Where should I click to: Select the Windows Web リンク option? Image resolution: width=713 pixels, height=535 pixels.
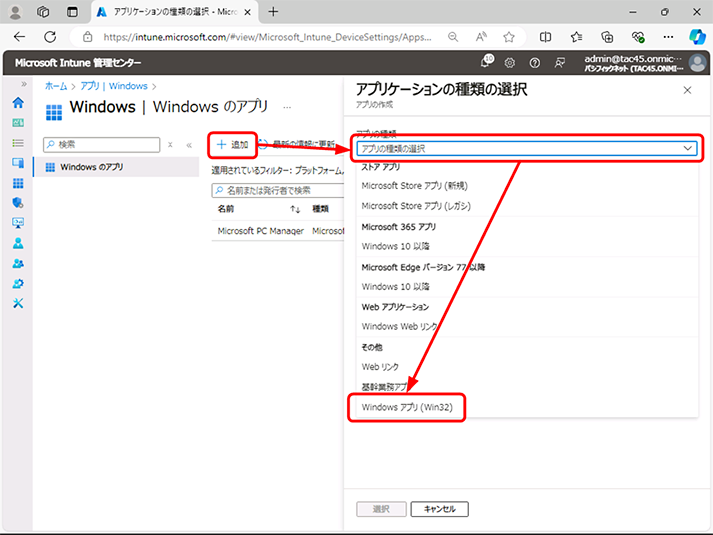click(x=399, y=326)
